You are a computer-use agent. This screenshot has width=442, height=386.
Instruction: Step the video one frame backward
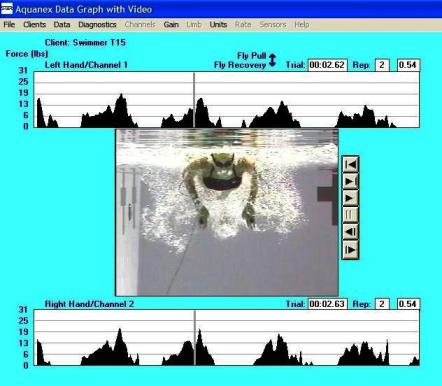click(x=350, y=232)
